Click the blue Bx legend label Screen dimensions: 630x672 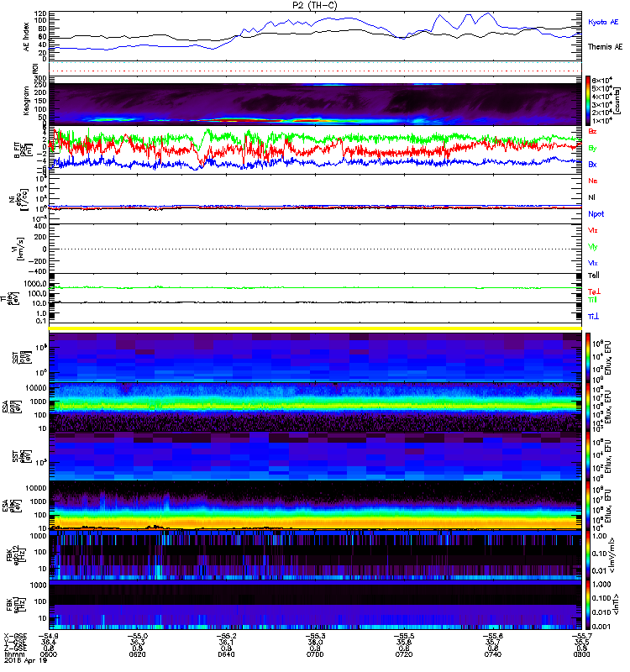(x=592, y=164)
